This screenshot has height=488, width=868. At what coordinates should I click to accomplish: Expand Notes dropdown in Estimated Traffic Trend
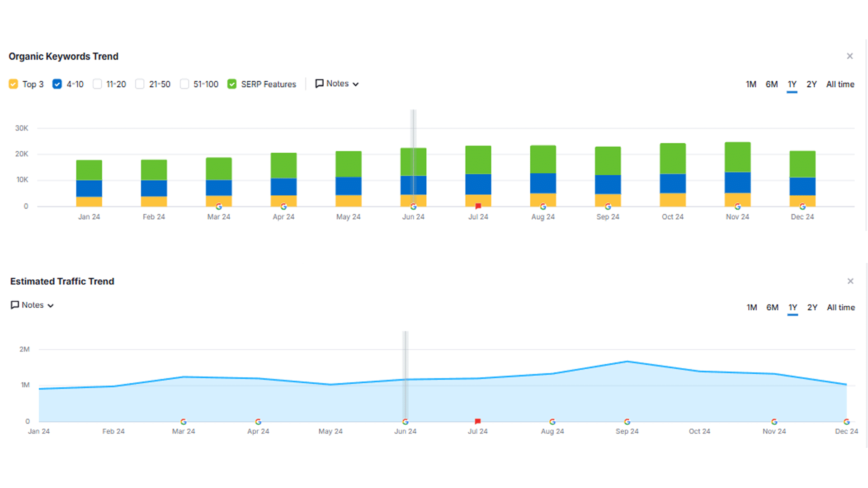[x=33, y=305]
